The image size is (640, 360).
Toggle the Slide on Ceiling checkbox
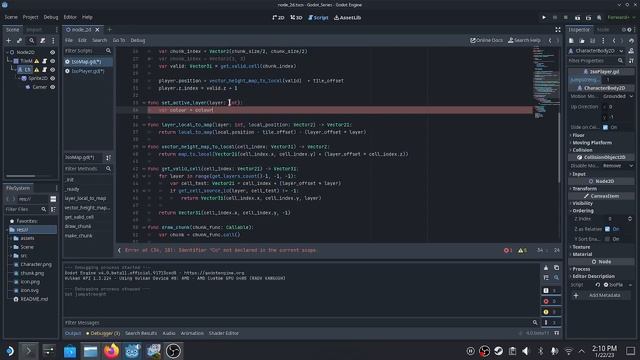(x=605, y=127)
